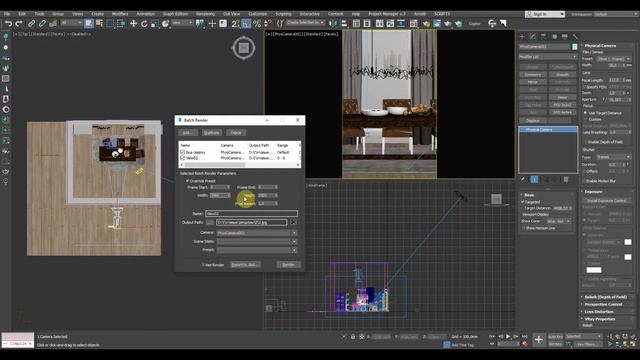Click the white balance Temperature swatch
Image resolution: width=640 pixels, height=360 pixels.
[x=628, y=257]
